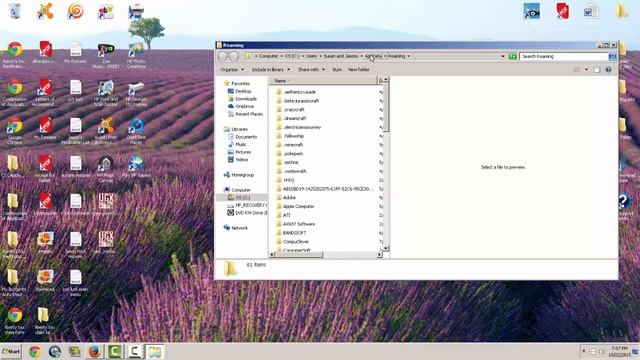Open the Start menu
This screenshot has height=360, width=640.
coord(11,351)
